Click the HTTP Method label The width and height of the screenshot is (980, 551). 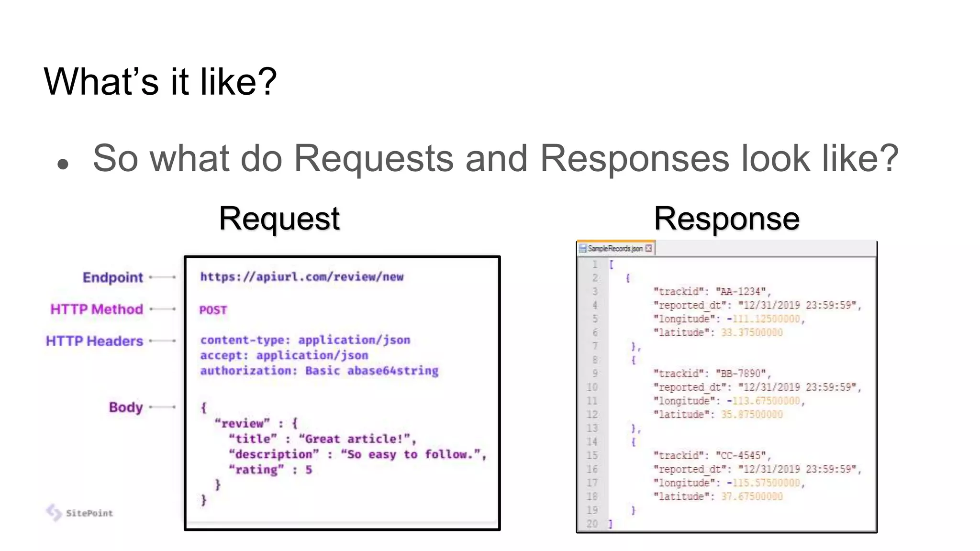pyautogui.click(x=97, y=309)
